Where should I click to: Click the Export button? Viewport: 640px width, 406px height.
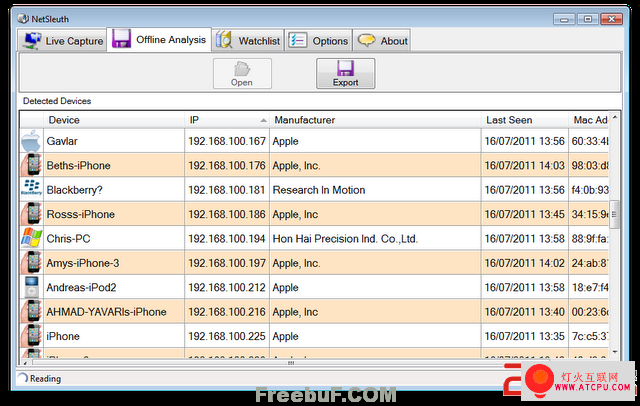click(x=345, y=73)
